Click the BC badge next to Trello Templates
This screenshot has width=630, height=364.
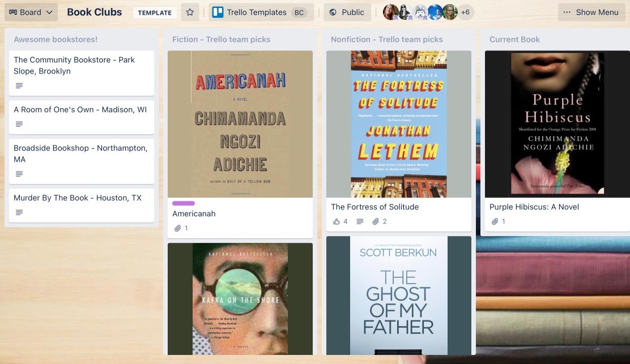pos(299,12)
